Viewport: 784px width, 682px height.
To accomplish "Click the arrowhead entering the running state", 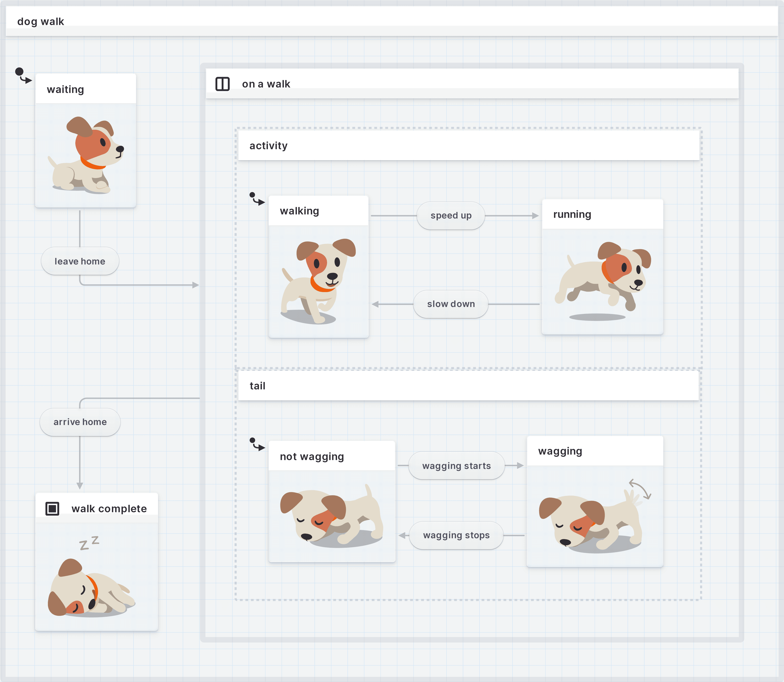I will (x=535, y=216).
